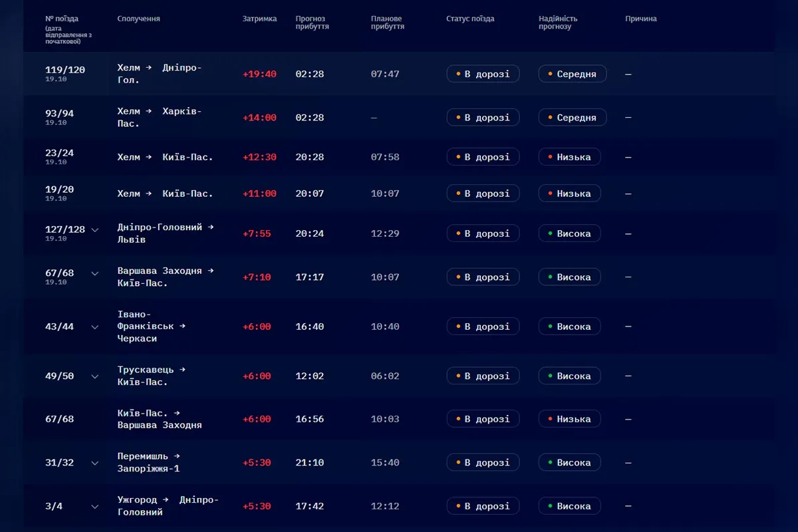Screen dimensions: 798x532
Task: Select the +14:00 delay value
Action: [x=259, y=118]
